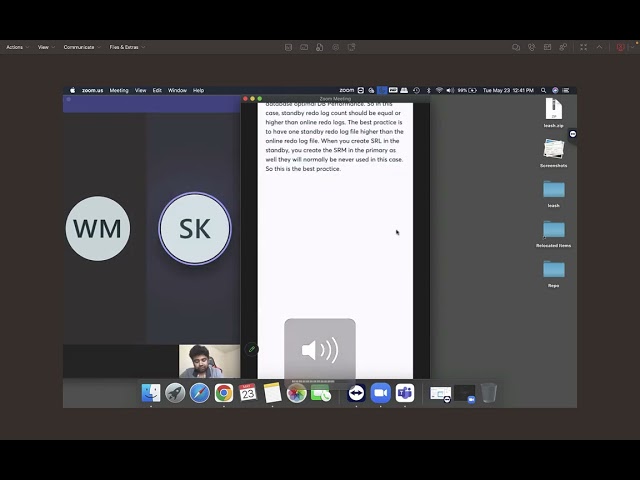Click the red session icon at toolbar right
Screen dimensions: 640x480
(620, 47)
